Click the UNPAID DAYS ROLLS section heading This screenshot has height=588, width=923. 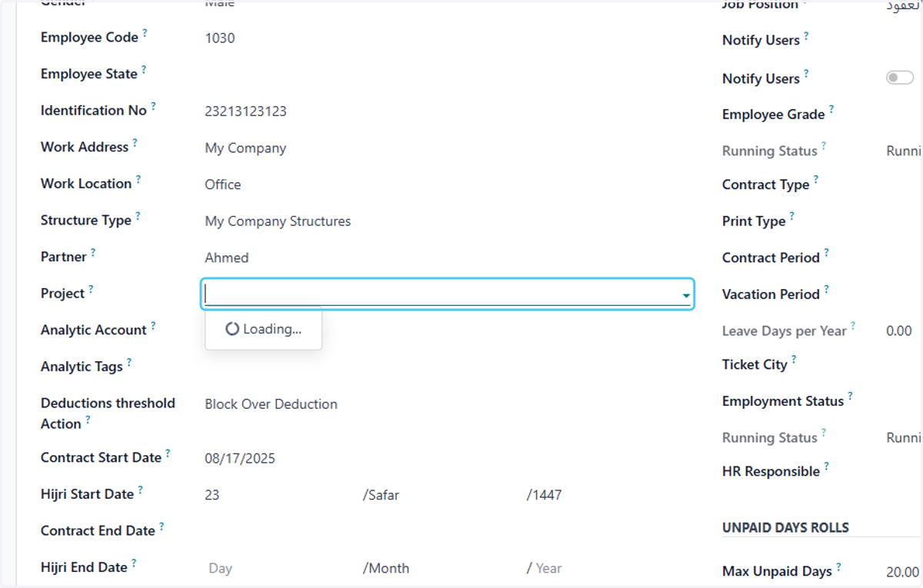pyautogui.click(x=785, y=528)
